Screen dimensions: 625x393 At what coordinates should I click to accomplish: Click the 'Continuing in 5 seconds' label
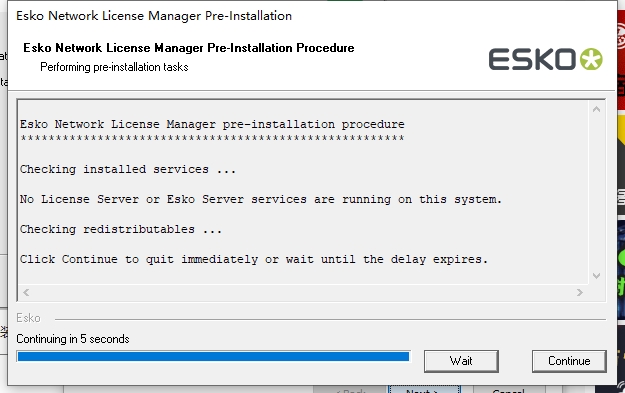pos(73,339)
